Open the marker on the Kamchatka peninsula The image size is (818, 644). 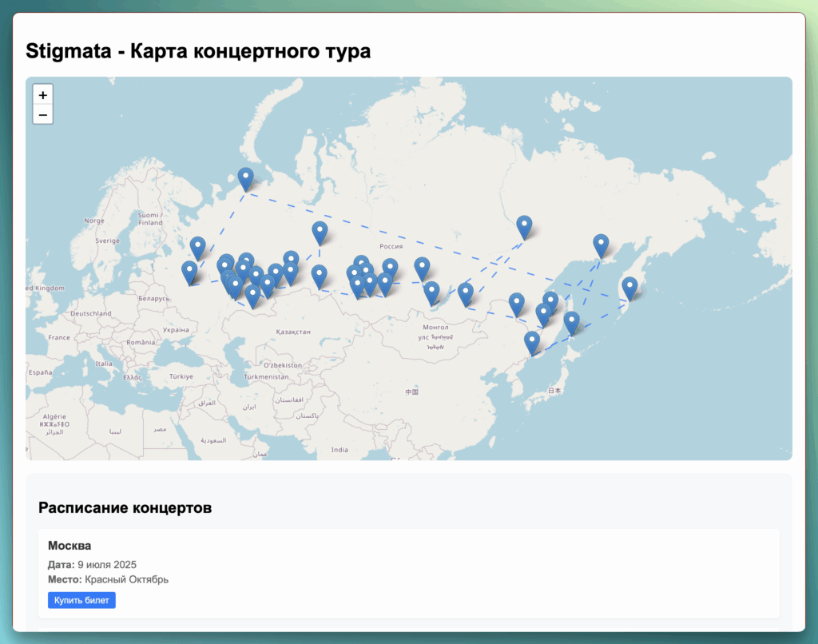629,289
